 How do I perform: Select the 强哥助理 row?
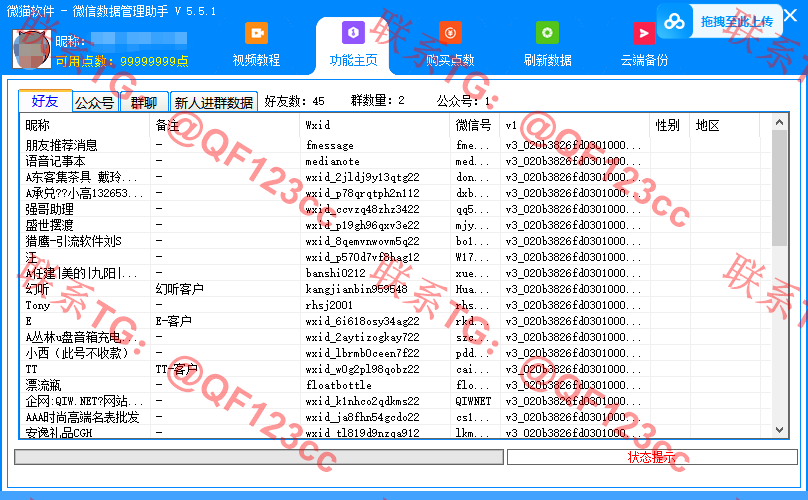[x=396, y=209]
